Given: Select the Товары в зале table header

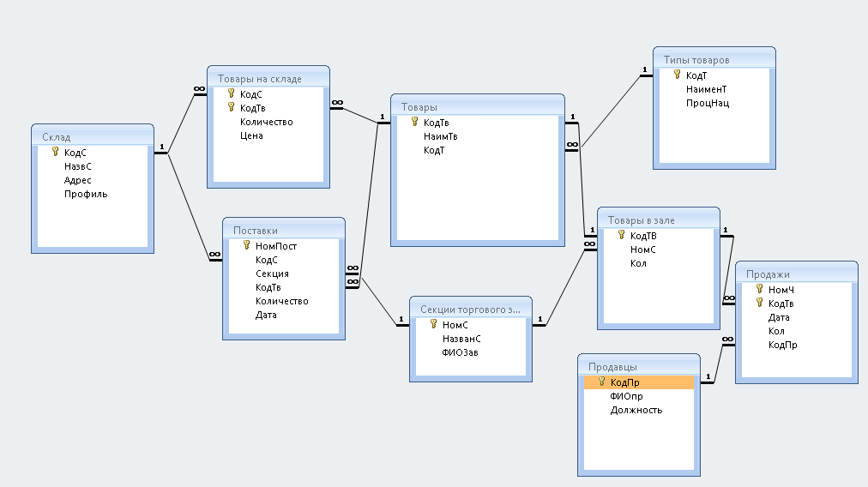Looking at the screenshot, I should pos(659,219).
